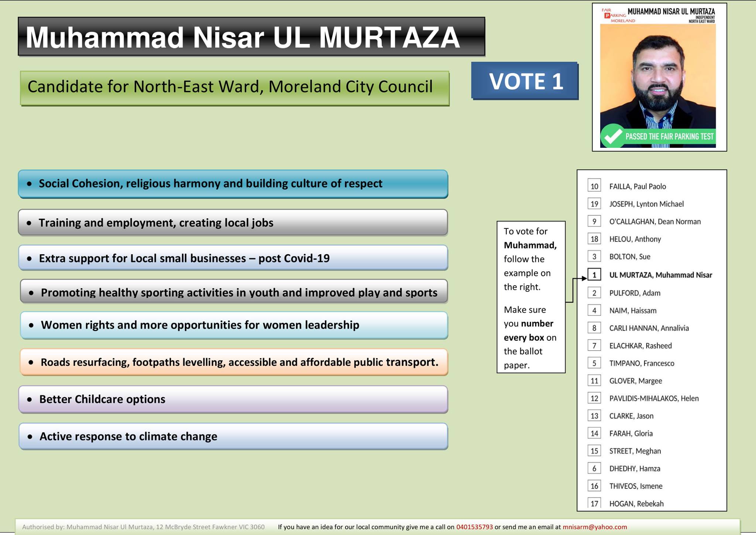
Task: Click the Muhammad Nisar UL MURTAZA title banner
Action: [251, 37]
